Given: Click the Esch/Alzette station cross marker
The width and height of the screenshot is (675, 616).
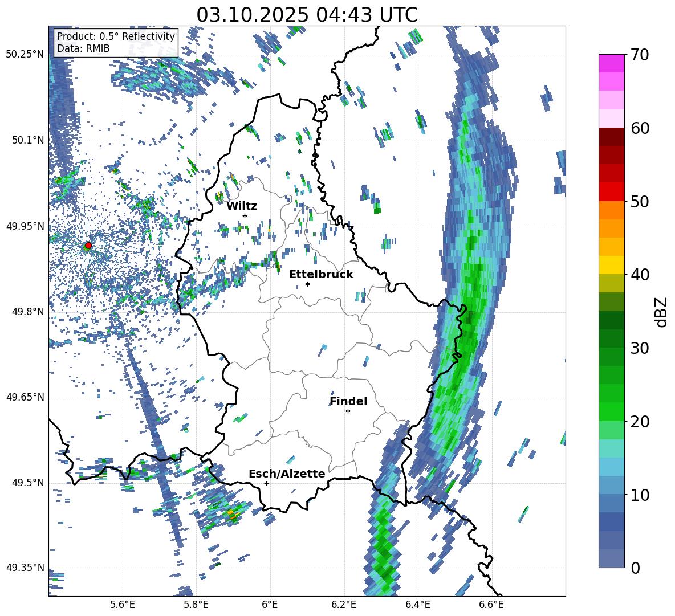Looking at the screenshot, I should (x=266, y=483).
